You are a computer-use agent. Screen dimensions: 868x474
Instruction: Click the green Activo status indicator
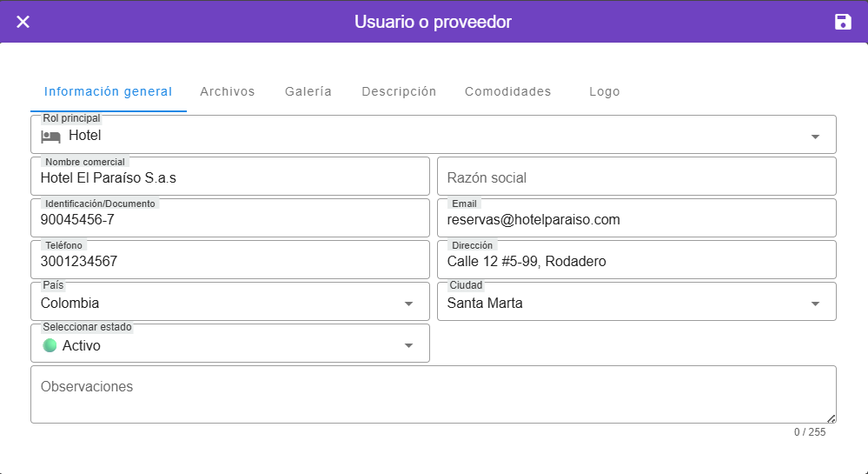[50, 345]
